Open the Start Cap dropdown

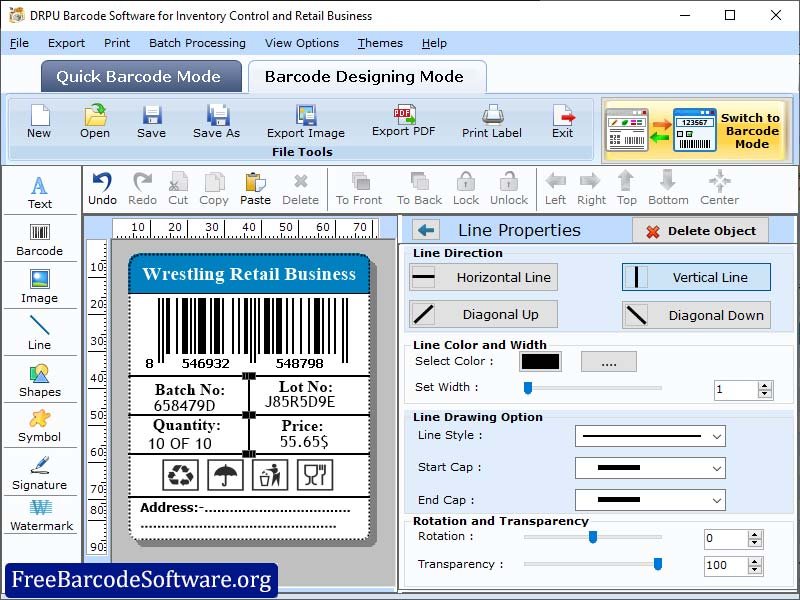(x=650, y=468)
